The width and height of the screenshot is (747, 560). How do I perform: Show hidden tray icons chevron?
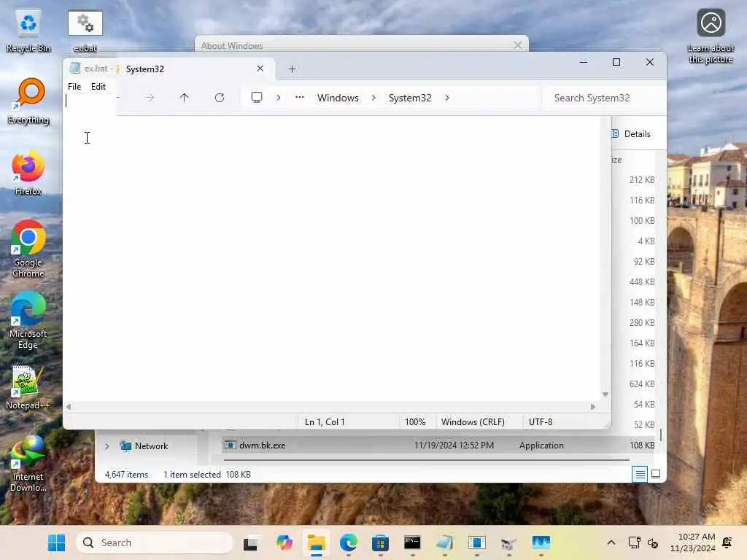click(x=611, y=542)
